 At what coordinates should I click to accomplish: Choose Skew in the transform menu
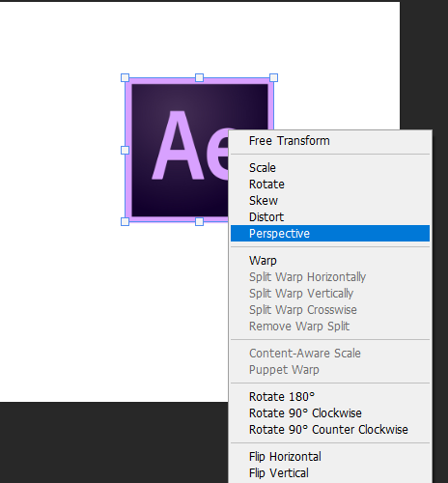(x=330, y=201)
